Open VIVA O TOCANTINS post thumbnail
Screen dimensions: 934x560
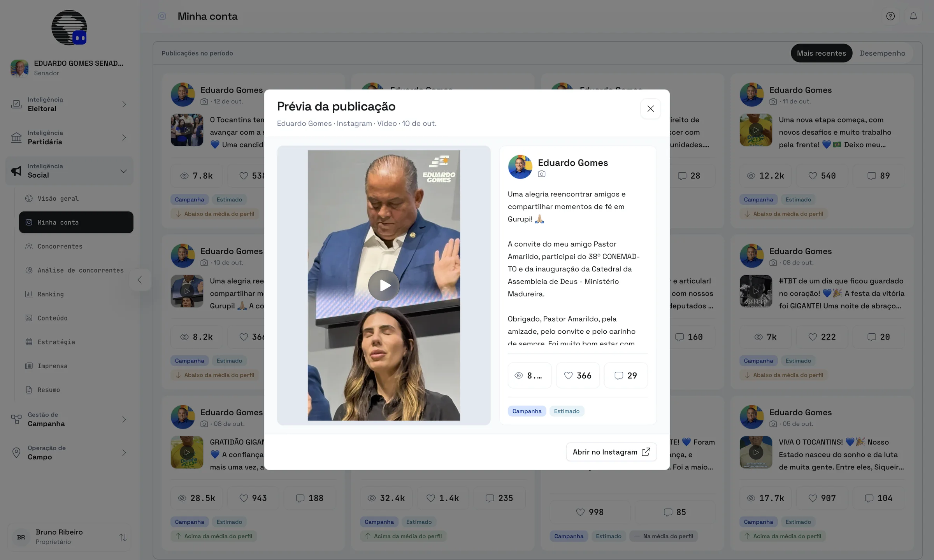(x=756, y=452)
